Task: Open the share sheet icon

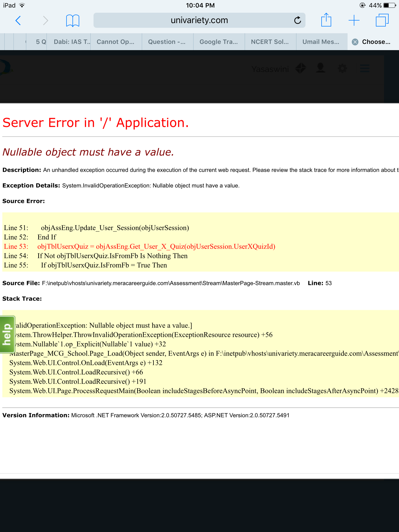Action: click(326, 19)
